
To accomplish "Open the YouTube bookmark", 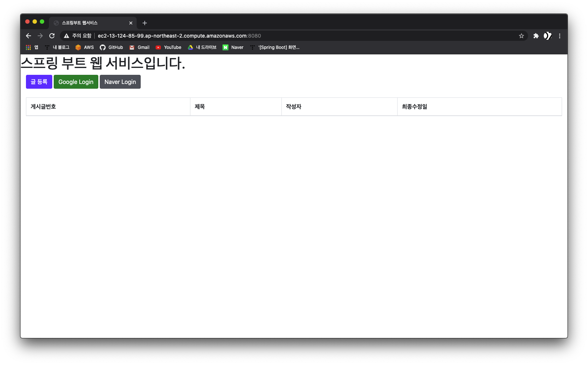I will pyautogui.click(x=168, y=47).
